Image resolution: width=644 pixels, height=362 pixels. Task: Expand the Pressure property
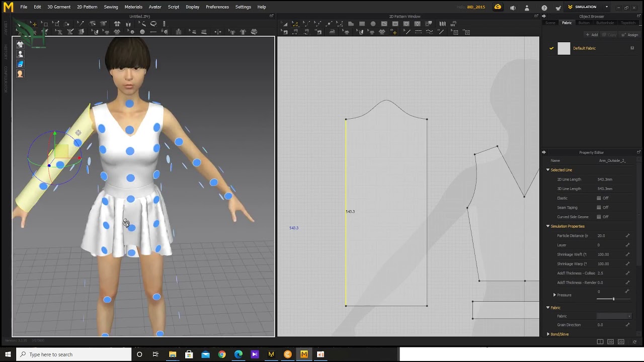[554, 295]
